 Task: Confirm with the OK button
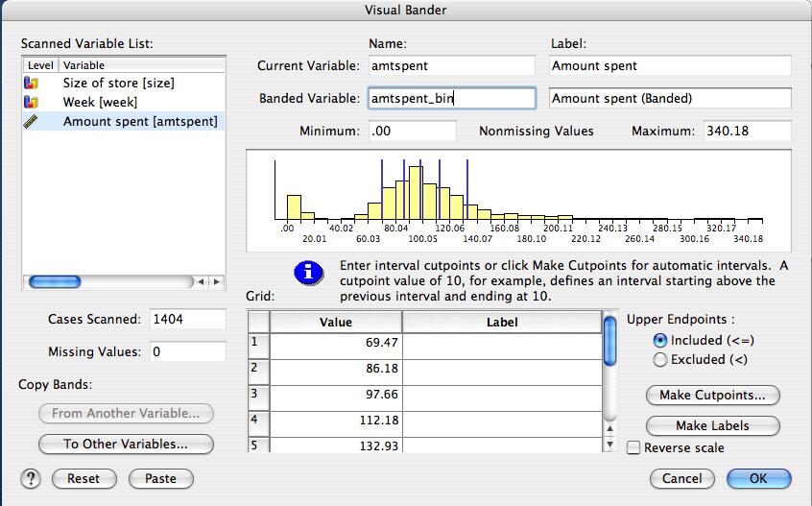coord(758,478)
